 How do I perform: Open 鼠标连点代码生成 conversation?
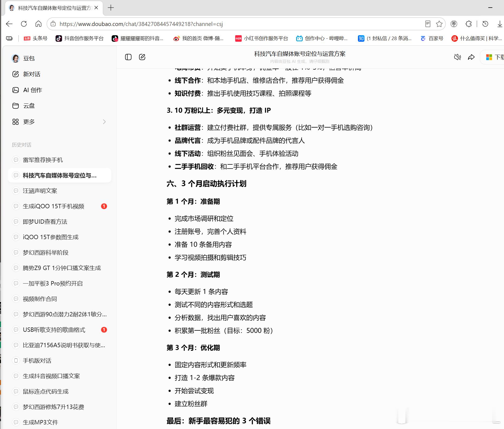60,391
